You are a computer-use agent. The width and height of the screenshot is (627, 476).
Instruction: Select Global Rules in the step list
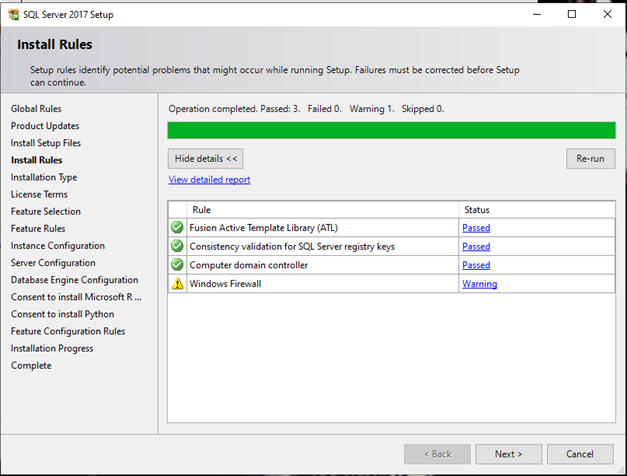(37, 108)
